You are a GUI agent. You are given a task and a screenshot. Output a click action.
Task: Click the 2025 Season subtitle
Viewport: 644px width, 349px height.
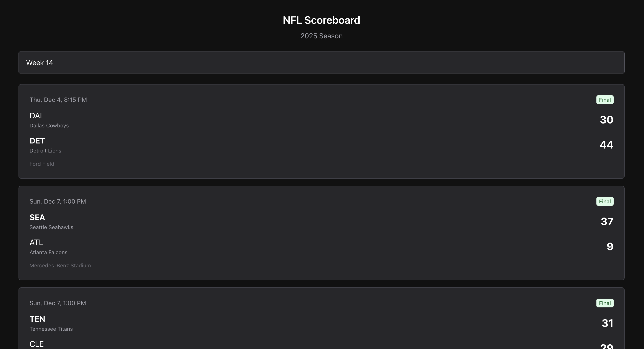point(321,36)
